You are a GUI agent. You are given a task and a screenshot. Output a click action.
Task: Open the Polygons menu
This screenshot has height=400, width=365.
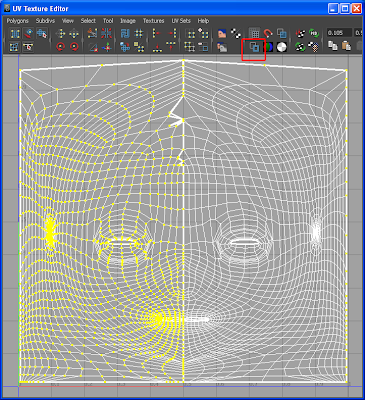point(18,21)
